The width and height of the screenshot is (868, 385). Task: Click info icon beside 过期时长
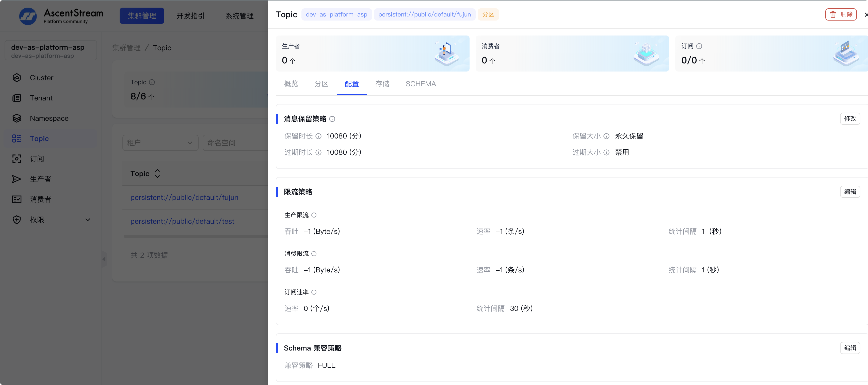click(318, 152)
